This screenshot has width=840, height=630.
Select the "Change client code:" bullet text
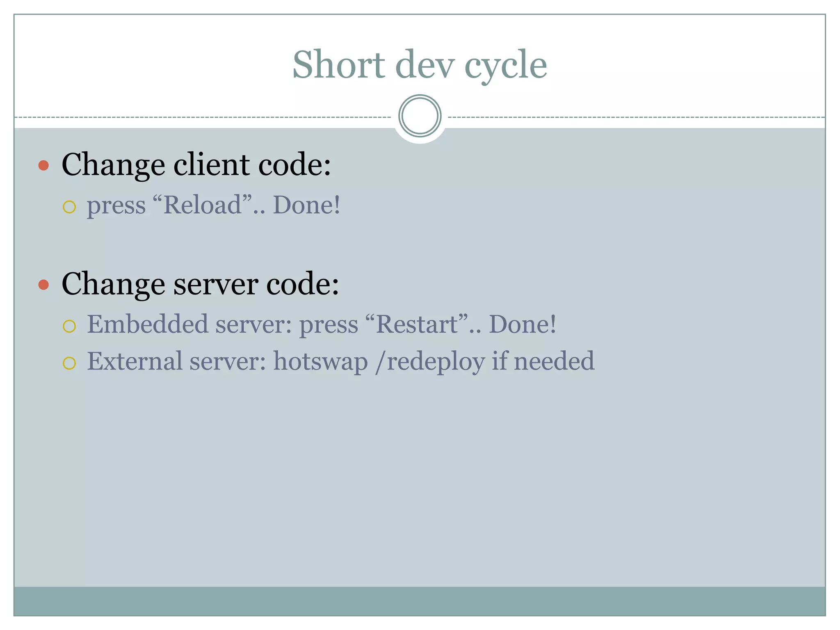[196, 164]
